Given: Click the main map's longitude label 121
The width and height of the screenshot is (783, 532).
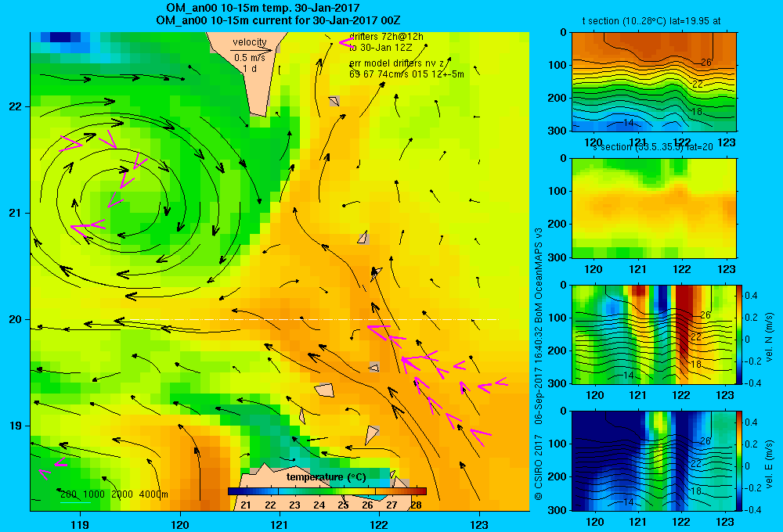Looking at the screenshot, I should 280,524.
